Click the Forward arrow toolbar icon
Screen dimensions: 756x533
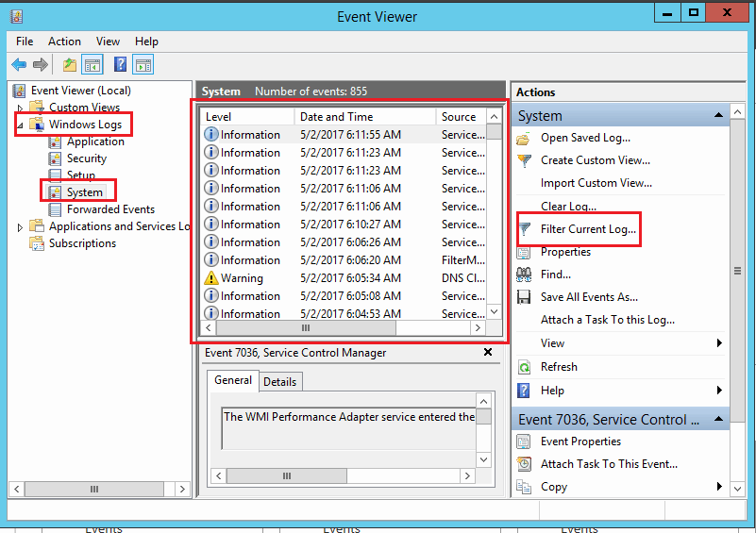[x=41, y=64]
